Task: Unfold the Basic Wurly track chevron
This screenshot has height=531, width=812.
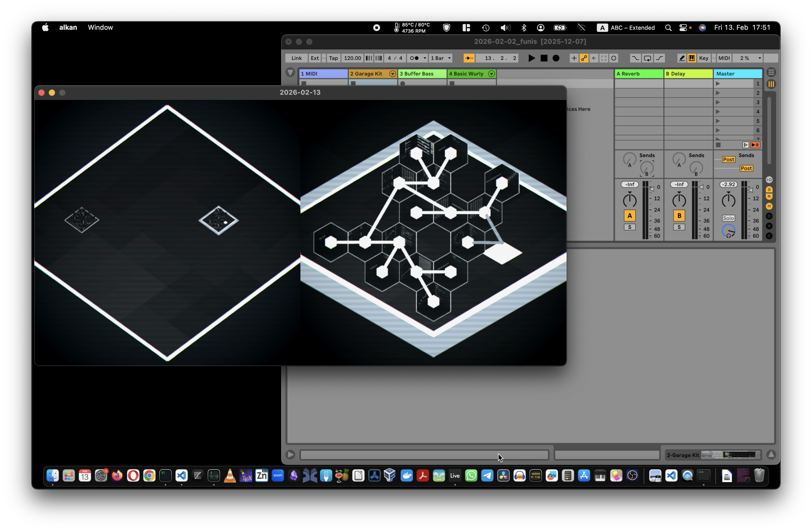Action: point(491,74)
